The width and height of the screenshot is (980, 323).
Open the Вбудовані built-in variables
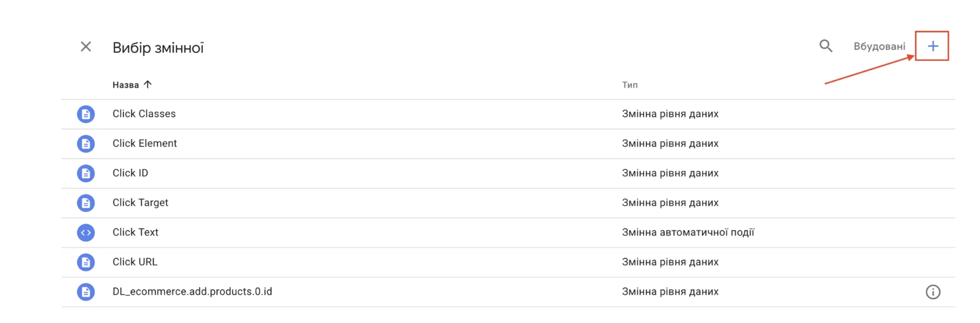point(879,46)
